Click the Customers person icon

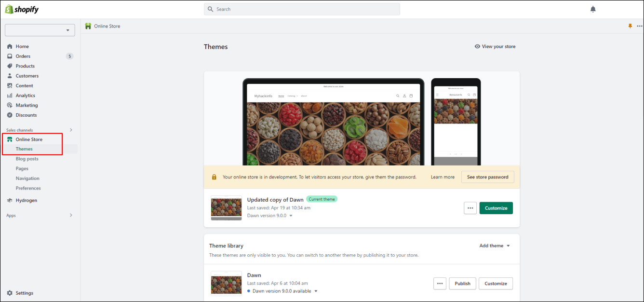[10, 76]
